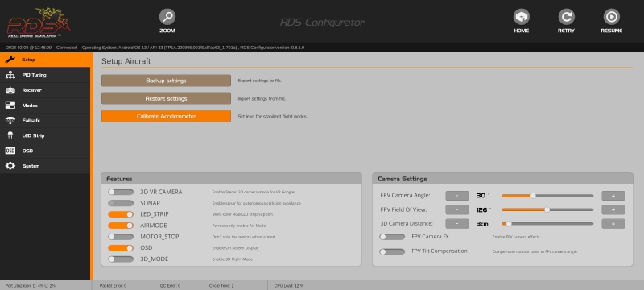The width and height of the screenshot is (644, 290).
Task: Open PID Tuning from the sidebar icon
Action: (10, 75)
